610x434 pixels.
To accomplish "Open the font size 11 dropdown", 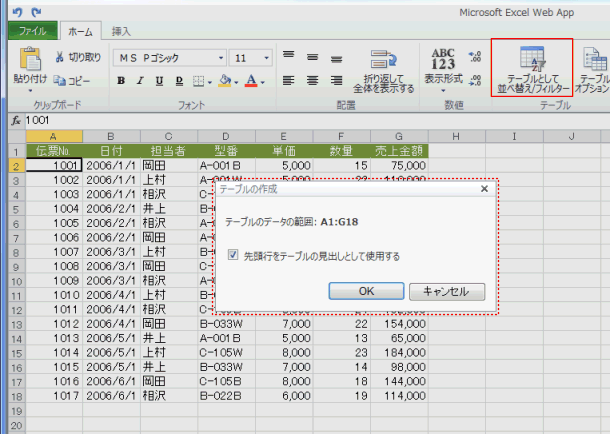I will coord(249,58).
